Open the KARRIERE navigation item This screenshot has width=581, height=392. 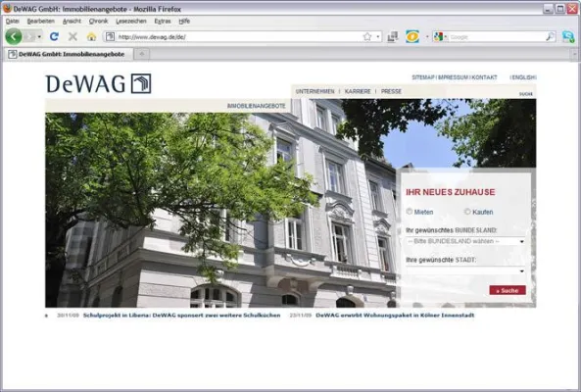[358, 91]
